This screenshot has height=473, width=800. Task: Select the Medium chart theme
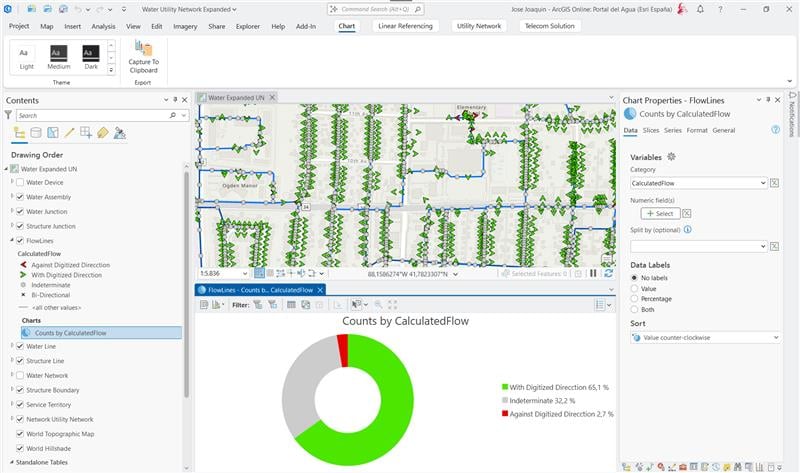(59, 58)
